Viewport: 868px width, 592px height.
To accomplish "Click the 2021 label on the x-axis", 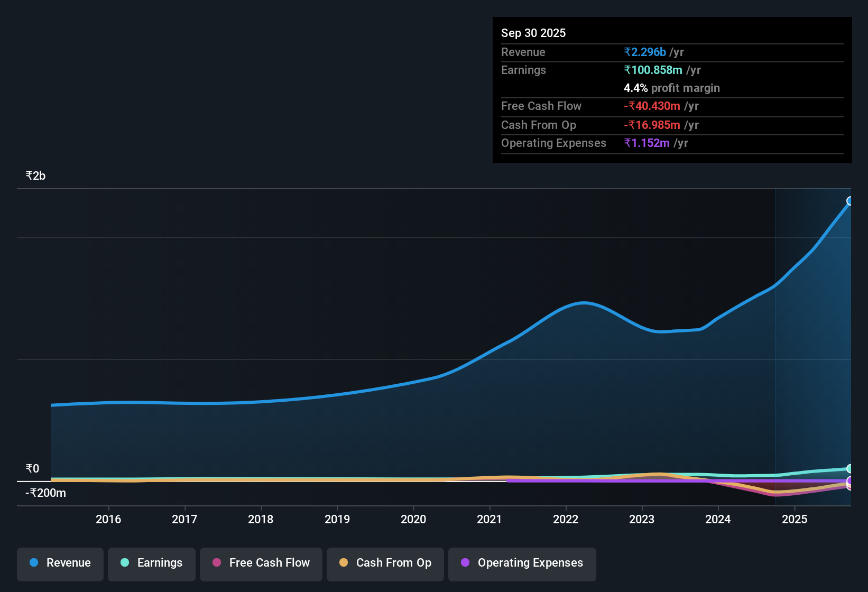I will 490,520.
